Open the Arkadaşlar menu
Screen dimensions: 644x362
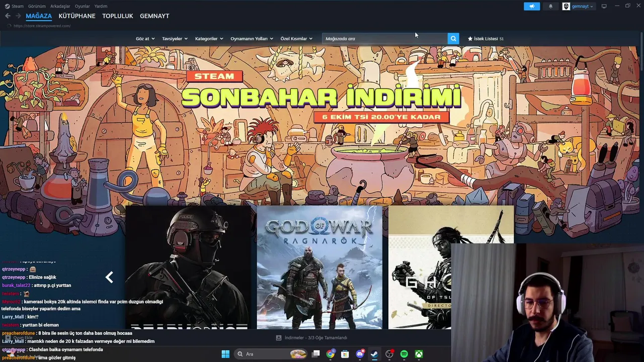[x=60, y=6]
